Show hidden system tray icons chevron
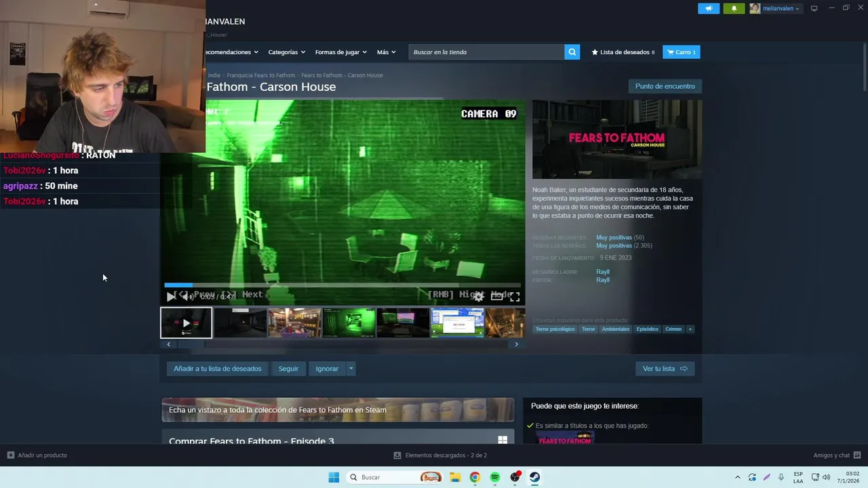This screenshot has width=868, height=488. (738, 477)
